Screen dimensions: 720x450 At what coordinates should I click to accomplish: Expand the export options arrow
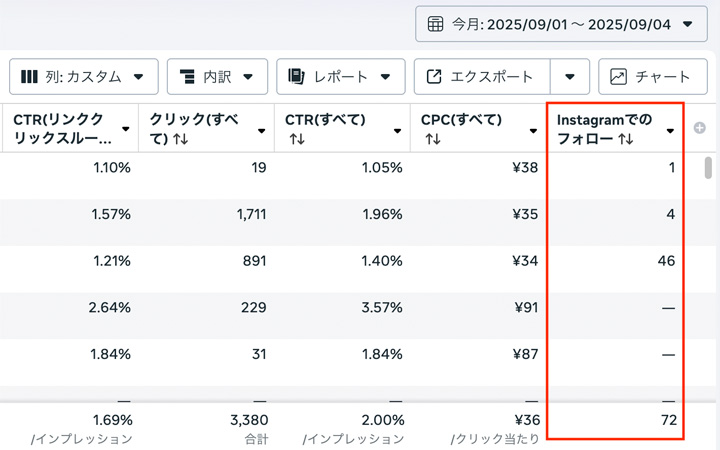[x=570, y=77]
